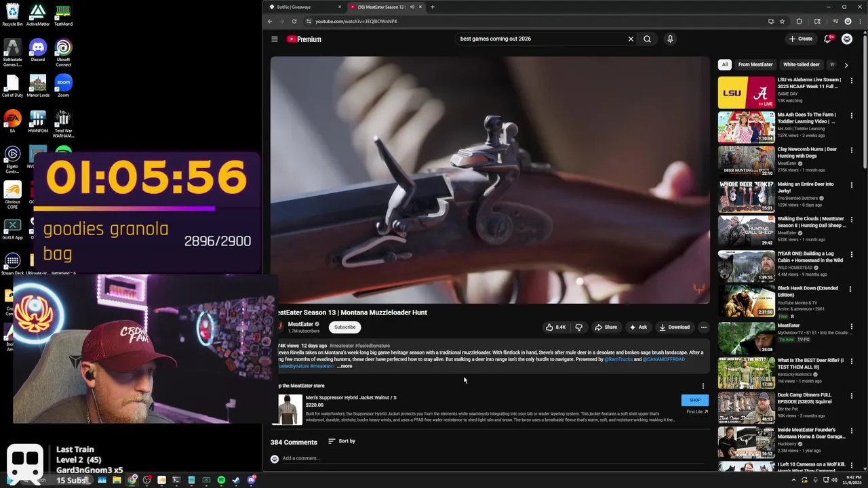This screenshot has height=488, width=868.
Task: Click the SHOP button for the jacket
Action: [695, 401]
